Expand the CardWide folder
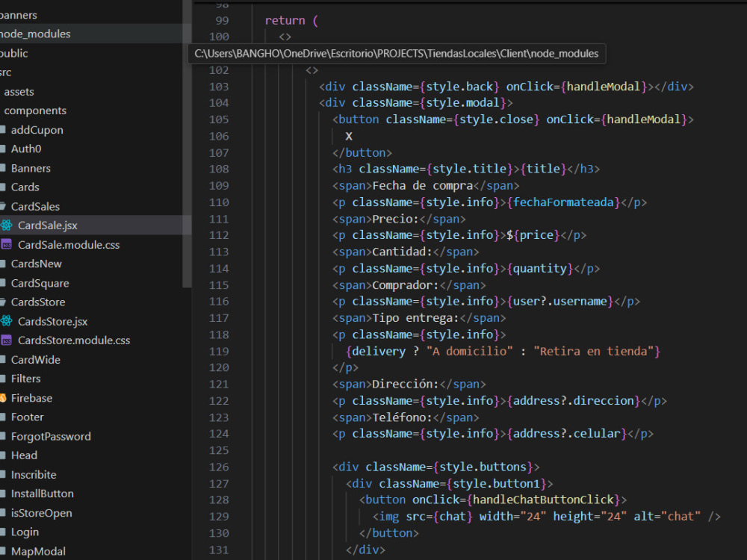This screenshot has height=560, width=747. (x=35, y=360)
